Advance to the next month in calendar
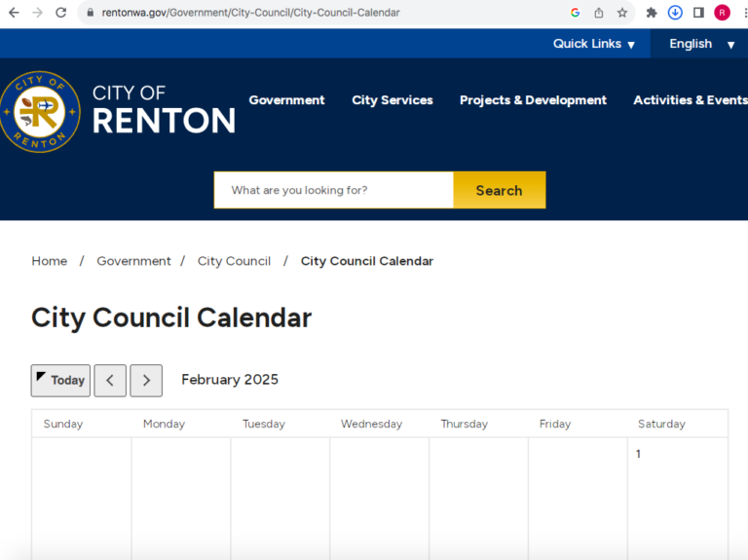Image resolution: width=748 pixels, height=560 pixels. tap(146, 381)
